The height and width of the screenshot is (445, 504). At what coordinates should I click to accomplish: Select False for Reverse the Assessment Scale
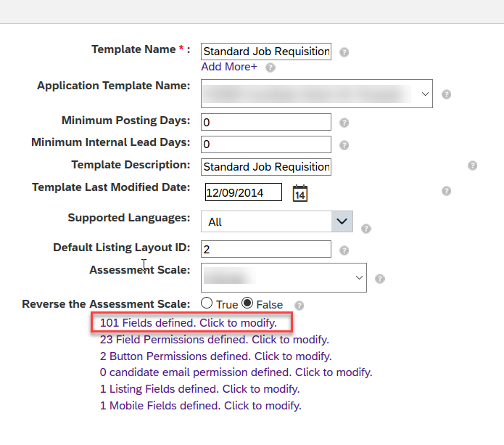[247, 303]
